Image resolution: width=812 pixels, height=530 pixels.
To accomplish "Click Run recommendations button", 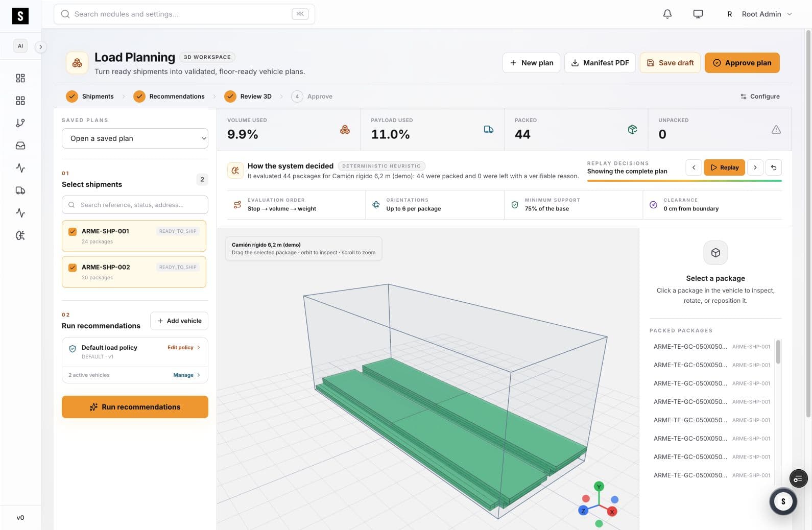I will [x=135, y=407].
